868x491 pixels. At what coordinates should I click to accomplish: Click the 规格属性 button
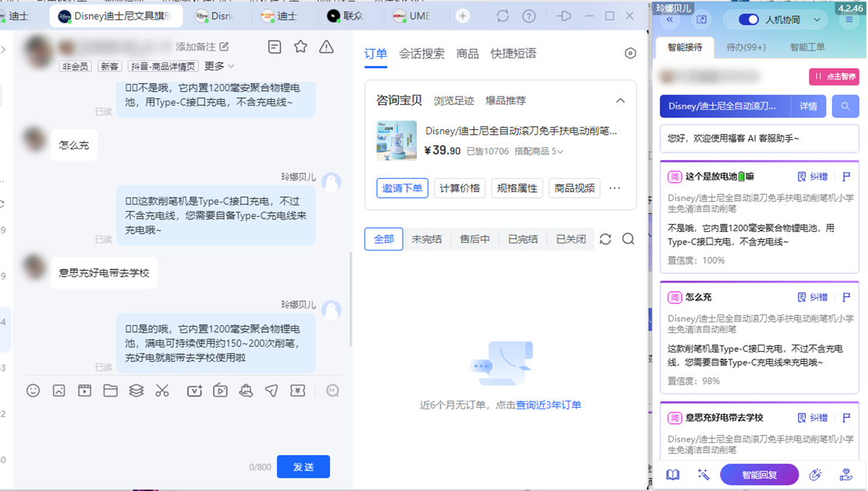coord(517,188)
